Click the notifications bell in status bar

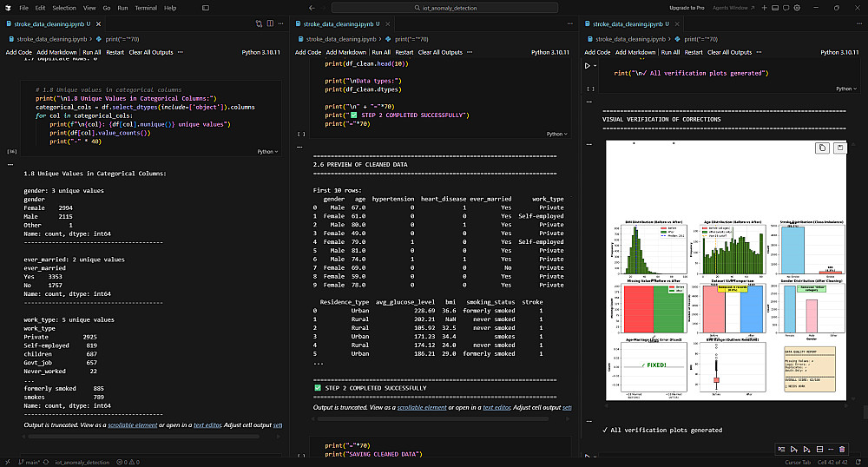(859, 462)
